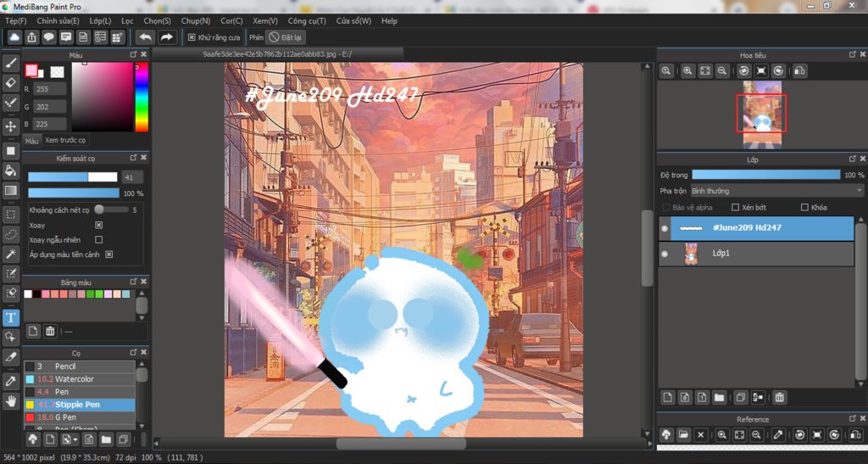
Task: Toggle the Xoay checkbox
Action: coord(98,225)
